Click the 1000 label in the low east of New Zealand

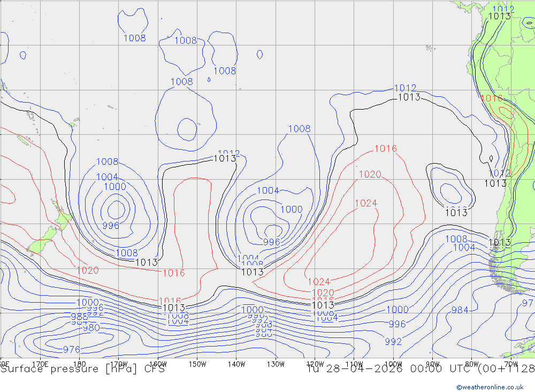(115, 187)
